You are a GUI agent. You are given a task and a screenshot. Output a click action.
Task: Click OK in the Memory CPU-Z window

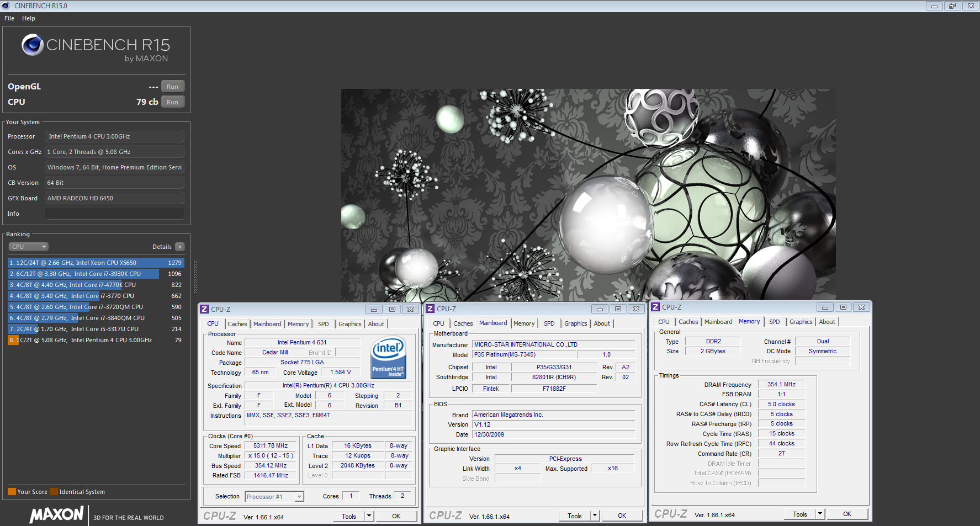[847, 514]
